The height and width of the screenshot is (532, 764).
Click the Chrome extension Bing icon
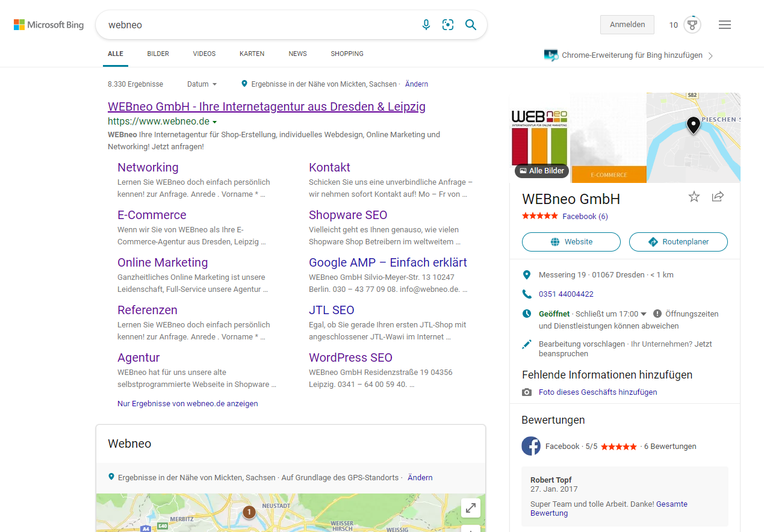551,55
